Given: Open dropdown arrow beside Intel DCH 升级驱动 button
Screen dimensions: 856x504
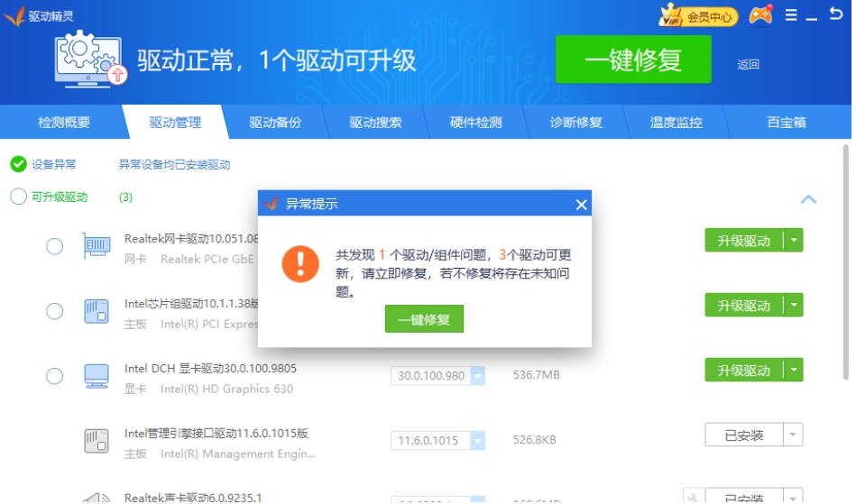Looking at the screenshot, I should pos(794,370).
